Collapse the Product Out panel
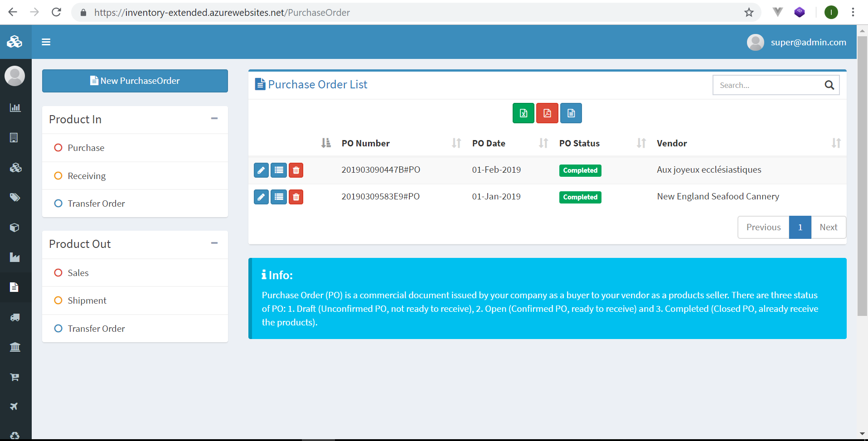The image size is (868, 441). point(214,243)
